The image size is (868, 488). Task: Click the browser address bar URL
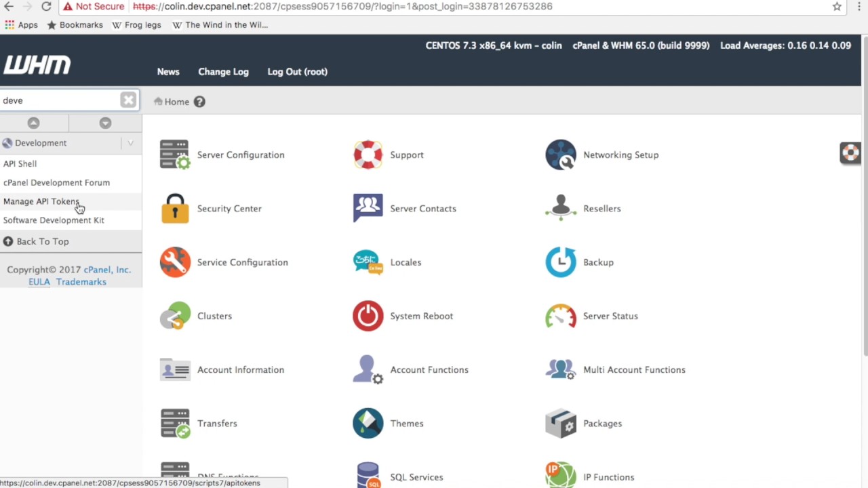pos(342,6)
